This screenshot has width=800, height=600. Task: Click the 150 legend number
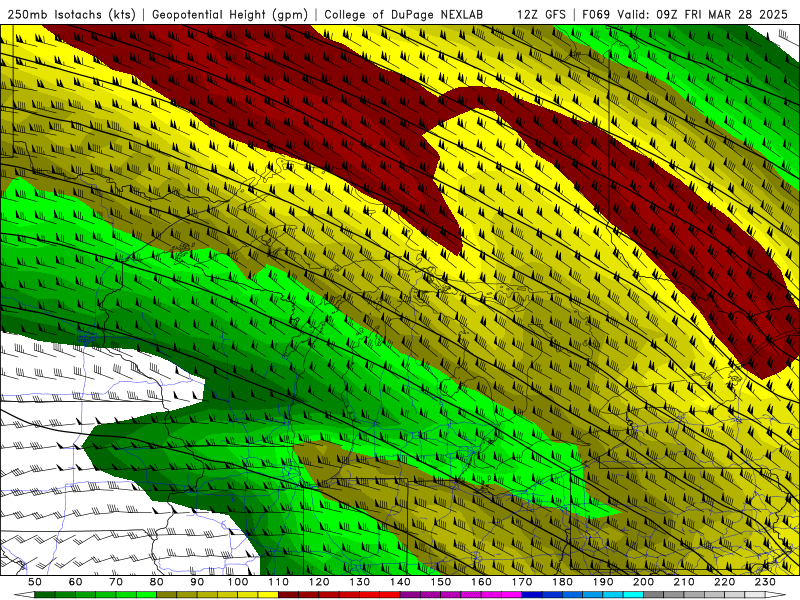(x=440, y=582)
